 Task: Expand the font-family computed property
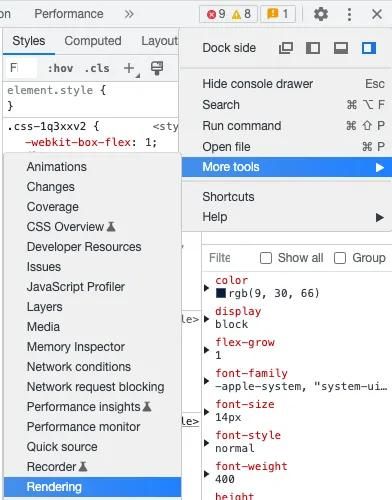[x=206, y=381]
